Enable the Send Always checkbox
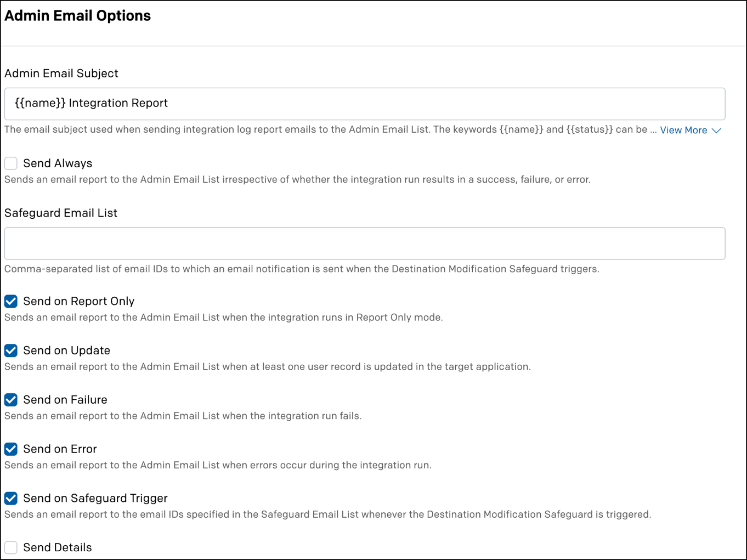Viewport: 747px width, 560px height. [x=11, y=163]
